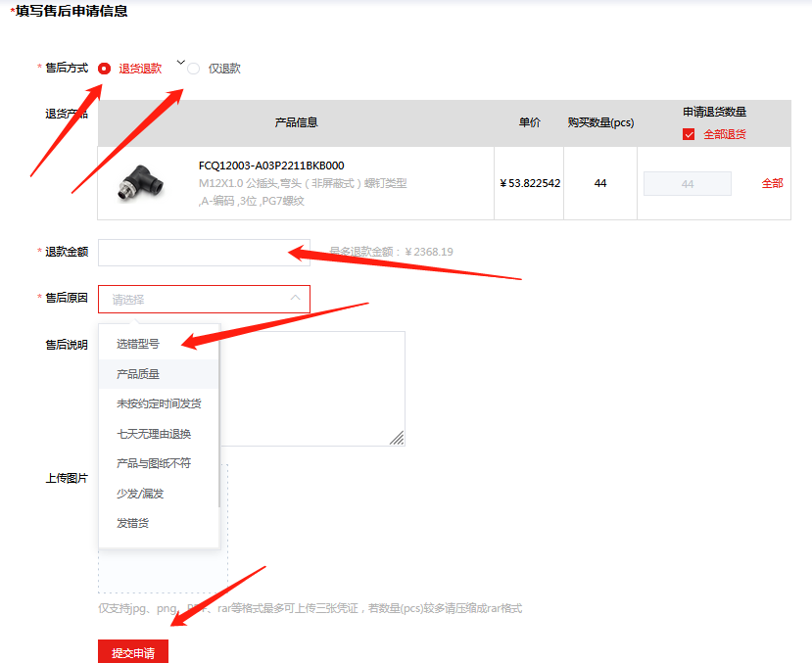Choose 发错货 from the reason list

coord(132,523)
